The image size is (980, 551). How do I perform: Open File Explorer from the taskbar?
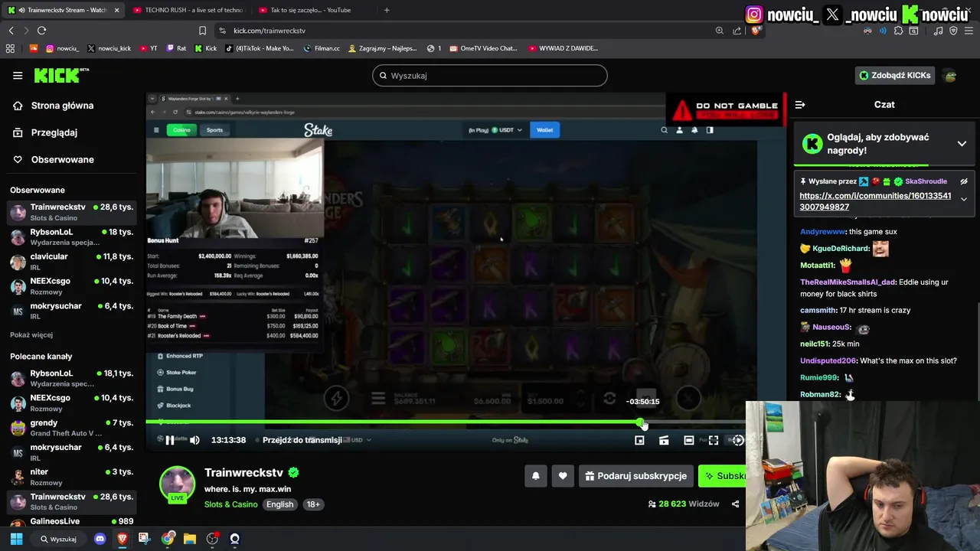[190, 539]
